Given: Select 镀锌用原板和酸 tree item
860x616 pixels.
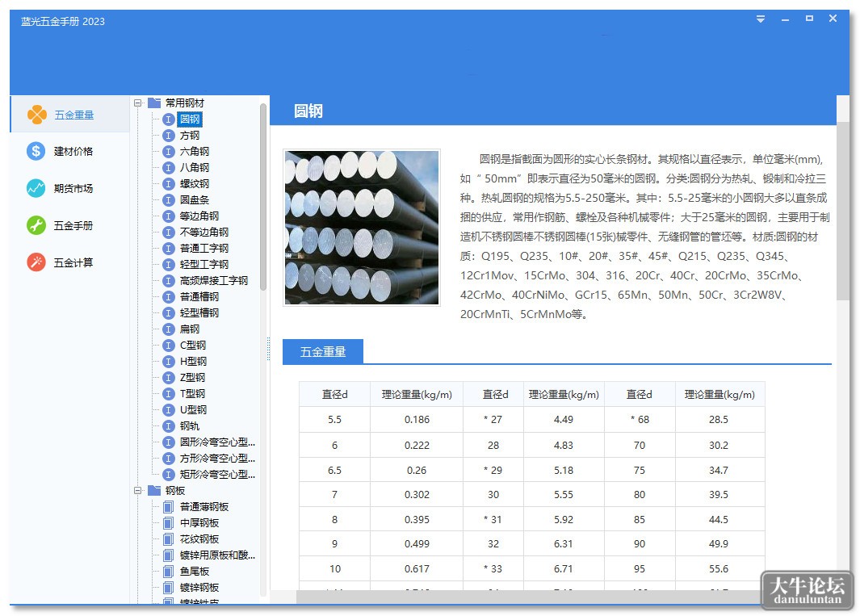Looking at the screenshot, I should [x=217, y=555].
